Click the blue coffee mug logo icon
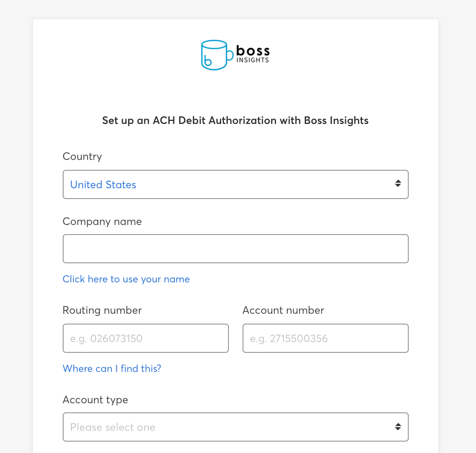The image size is (476, 453). coord(217,55)
